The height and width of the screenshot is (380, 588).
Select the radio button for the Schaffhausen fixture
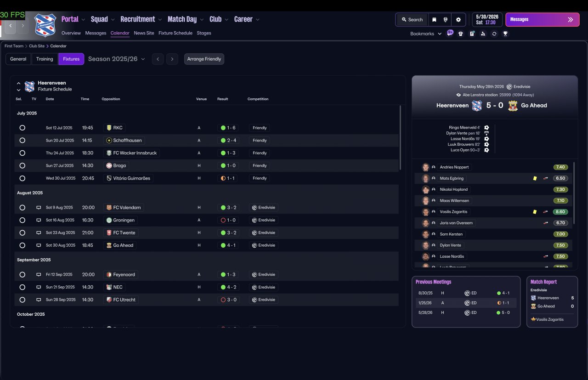click(x=22, y=141)
